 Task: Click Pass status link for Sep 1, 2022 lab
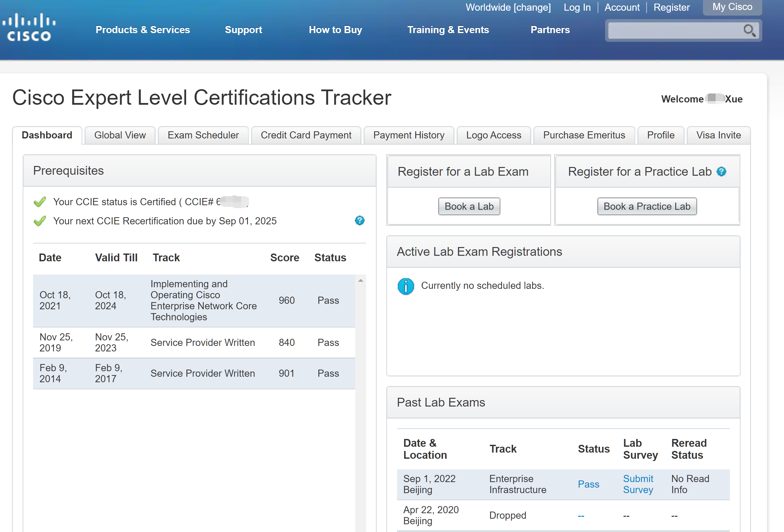coord(588,484)
